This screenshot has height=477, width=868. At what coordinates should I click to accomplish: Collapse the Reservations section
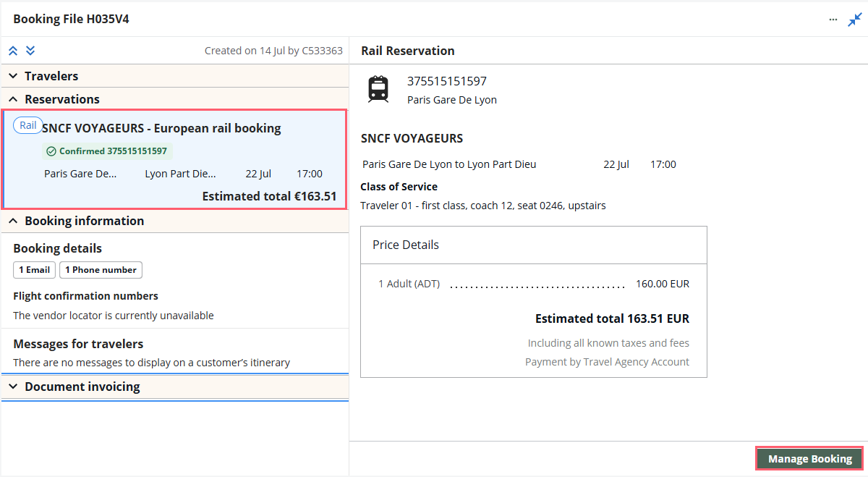click(175, 99)
